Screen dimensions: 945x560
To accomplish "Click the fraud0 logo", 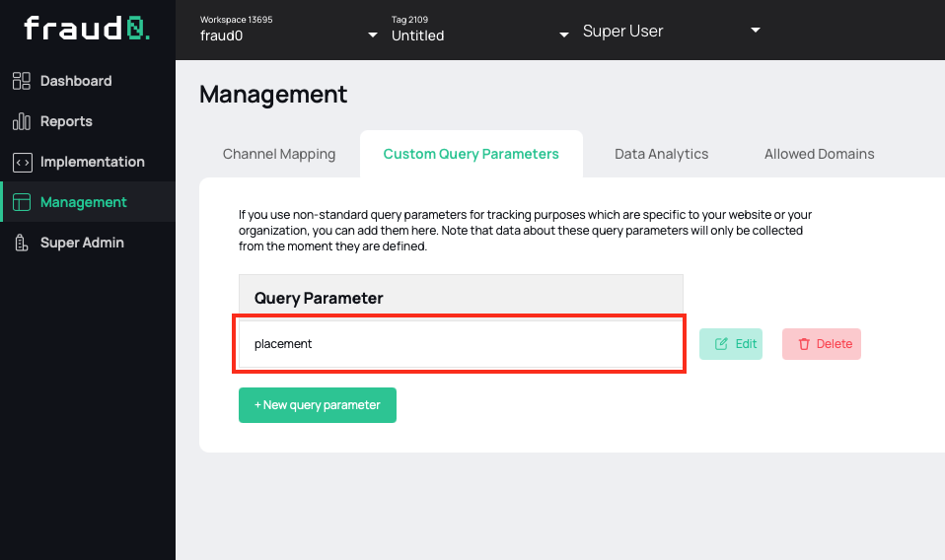I will pos(87,29).
